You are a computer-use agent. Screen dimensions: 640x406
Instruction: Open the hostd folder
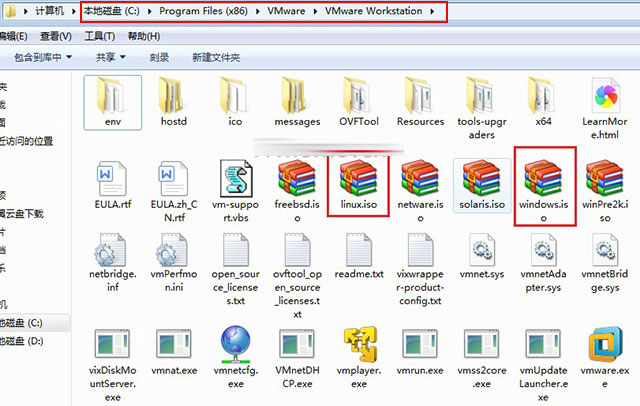pyautogui.click(x=174, y=102)
